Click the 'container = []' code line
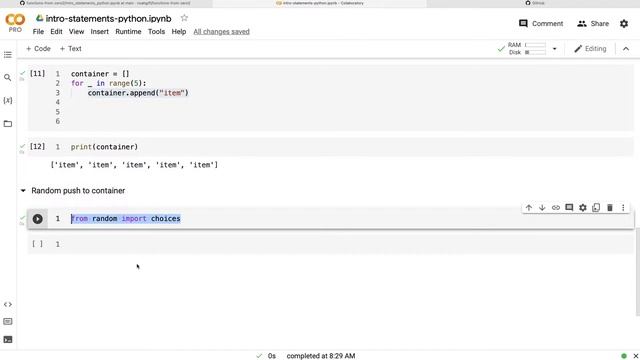The width and height of the screenshot is (640, 360). coord(100,74)
